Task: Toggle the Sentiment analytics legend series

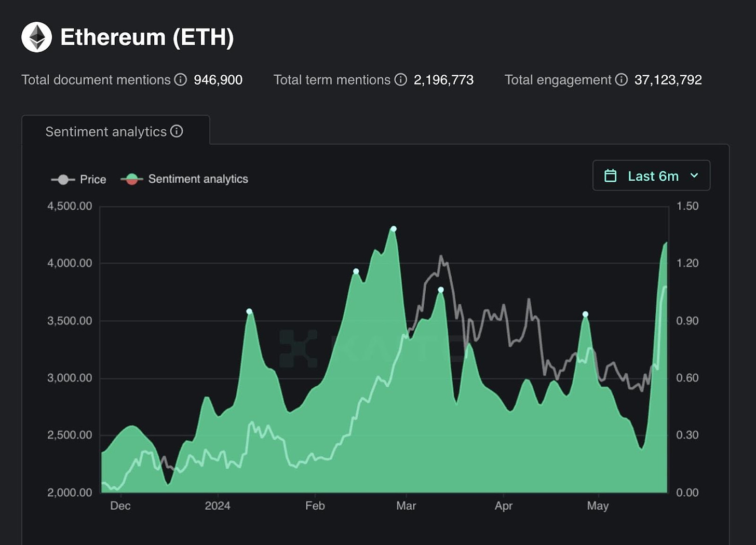Action: coord(184,179)
